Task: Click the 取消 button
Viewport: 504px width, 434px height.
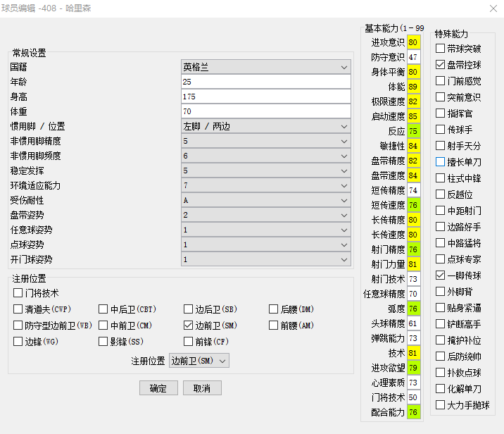Action: [x=202, y=388]
